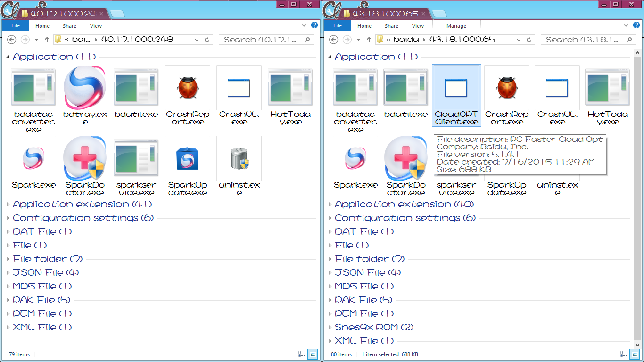Select HotToday.exe in right window

pyautogui.click(x=608, y=96)
